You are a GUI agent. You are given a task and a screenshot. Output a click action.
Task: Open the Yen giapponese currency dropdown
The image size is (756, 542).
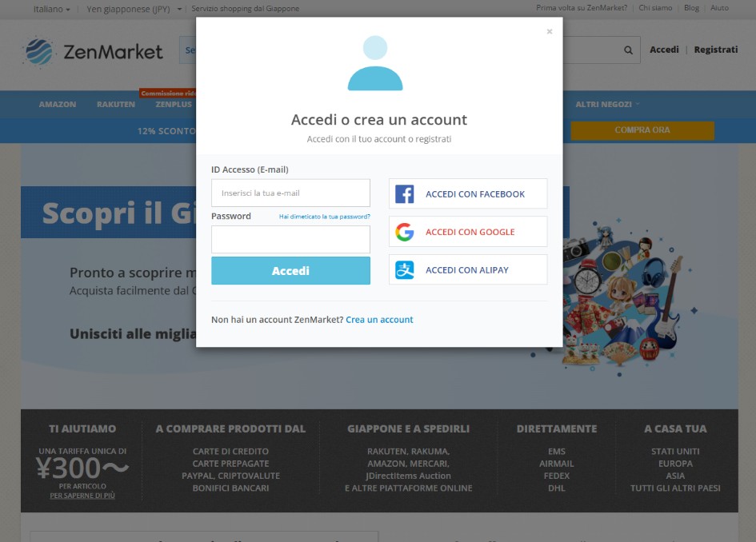134,9
